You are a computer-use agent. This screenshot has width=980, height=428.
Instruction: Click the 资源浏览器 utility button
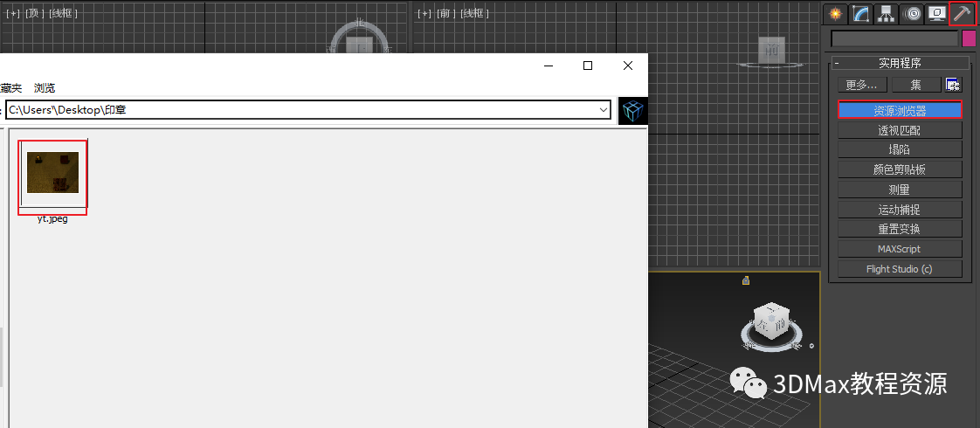tap(900, 111)
